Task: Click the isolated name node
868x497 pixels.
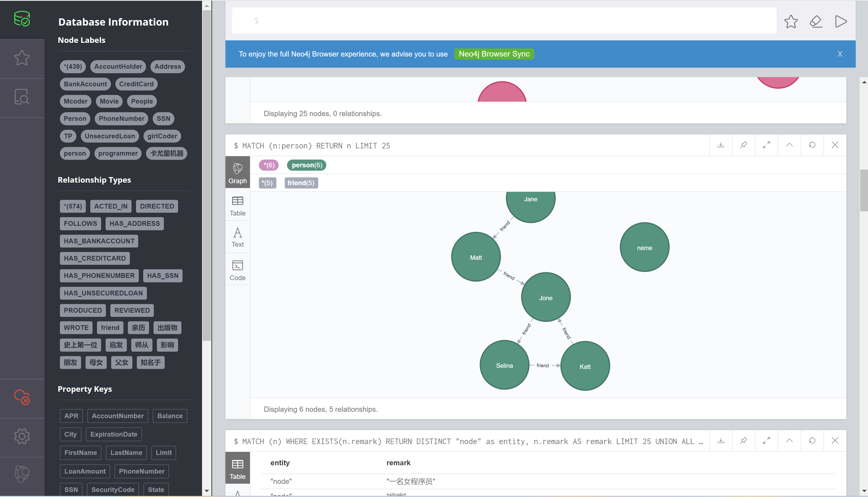Action: point(645,248)
